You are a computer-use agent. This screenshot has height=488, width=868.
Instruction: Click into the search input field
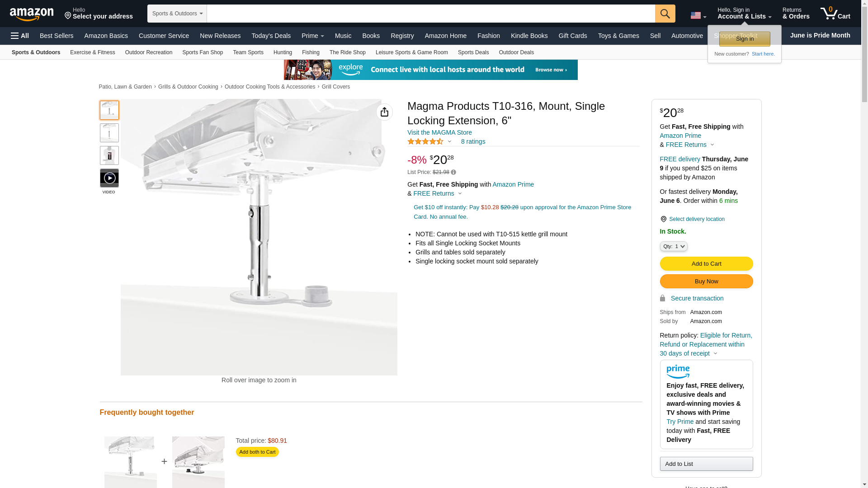click(430, 14)
